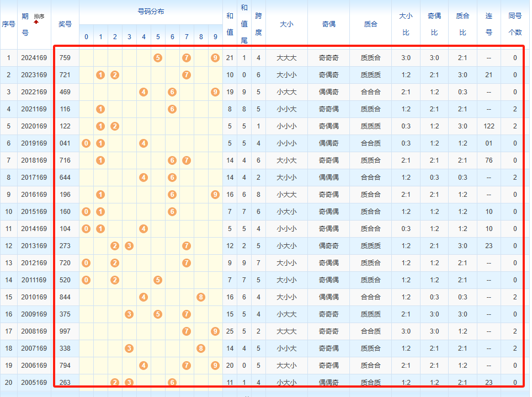Click the 大小比 column header
532x397 pixels.
[x=406, y=24]
